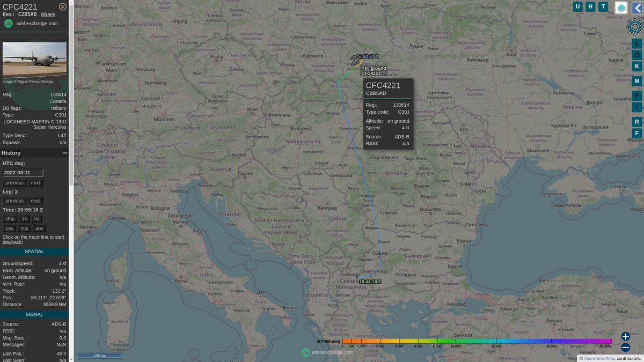Image resolution: width=644 pixels, height=362 pixels.
Task: Collapse sidebar with the left chevron button
Action: click(x=637, y=8)
